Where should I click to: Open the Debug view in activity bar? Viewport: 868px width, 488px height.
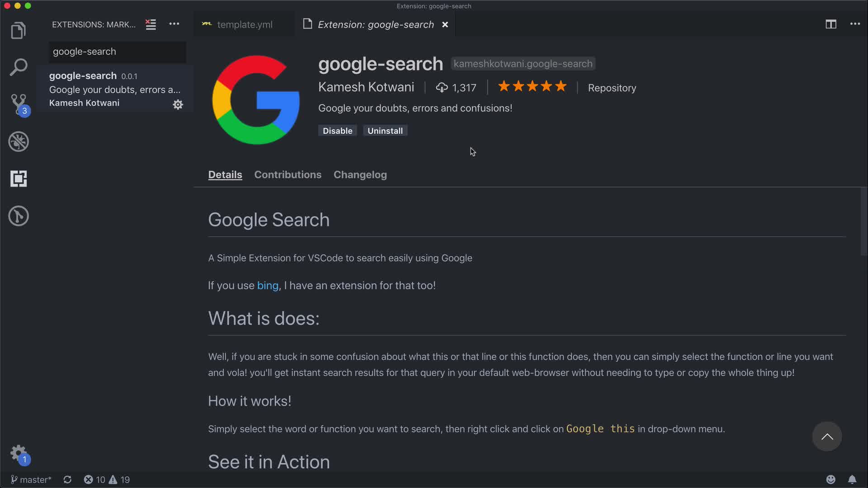(x=19, y=142)
